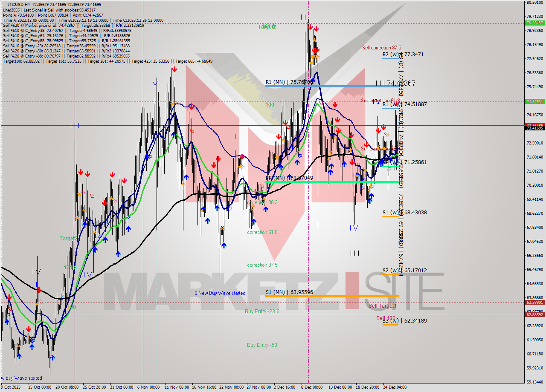This screenshot has width=546, height=392.
Task: Click the '24 Dec 04:00' time axis label
Action: tap(394, 387)
